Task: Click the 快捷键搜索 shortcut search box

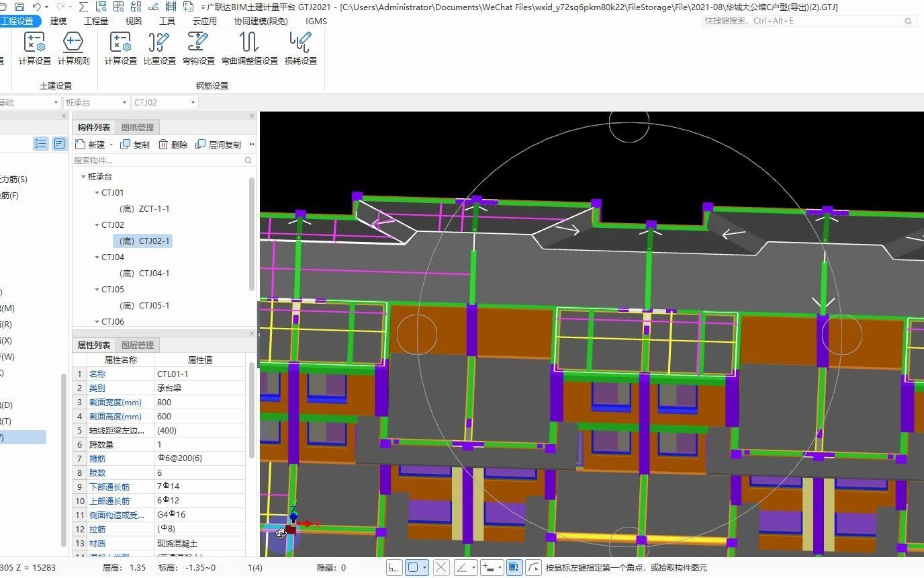Action: click(808, 21)
